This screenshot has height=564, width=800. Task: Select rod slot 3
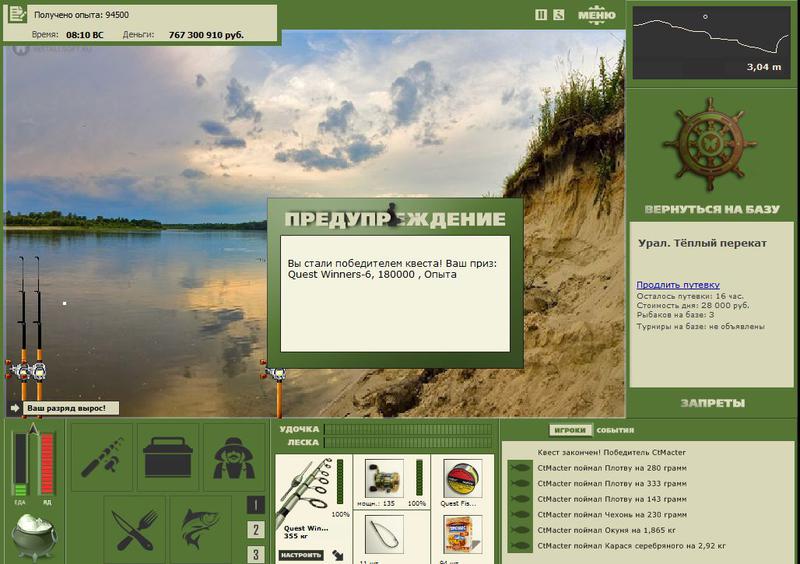click(x=256, y=554)
